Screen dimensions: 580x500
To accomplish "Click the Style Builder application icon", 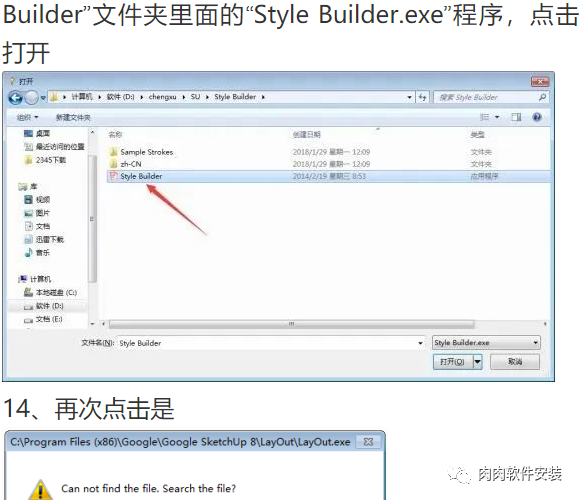I will click(113, 176).
